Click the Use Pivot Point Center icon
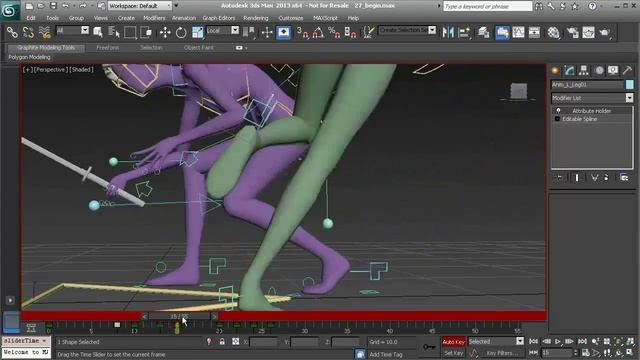This screenshot has height=360, width=640. pos(249,32)
